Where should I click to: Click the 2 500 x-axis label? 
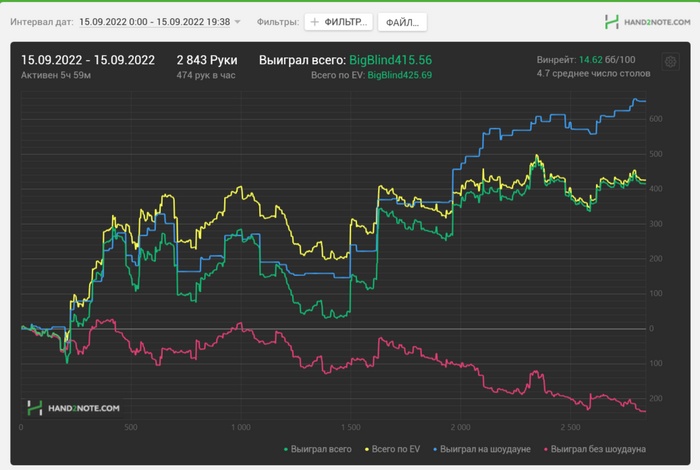pyautogui.click(x=571, y=427)
